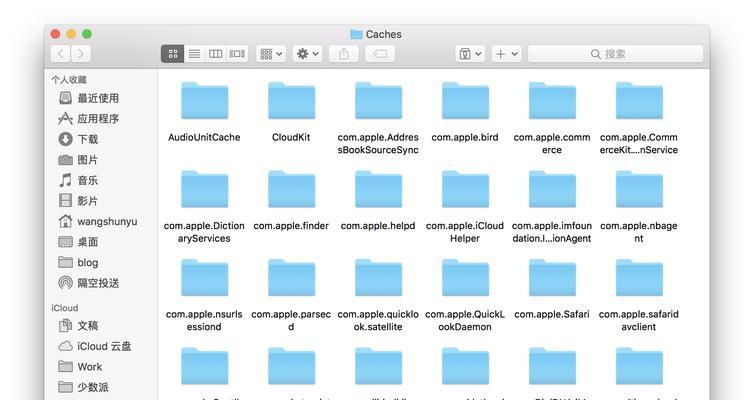Switch to icon view
The image size is (754, 400).
coord(173,54)
